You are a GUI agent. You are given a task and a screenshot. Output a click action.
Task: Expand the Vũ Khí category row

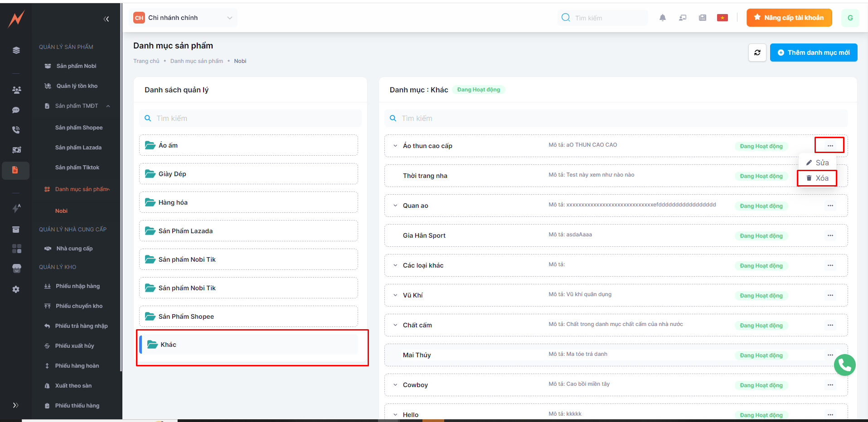pos(395,295)
